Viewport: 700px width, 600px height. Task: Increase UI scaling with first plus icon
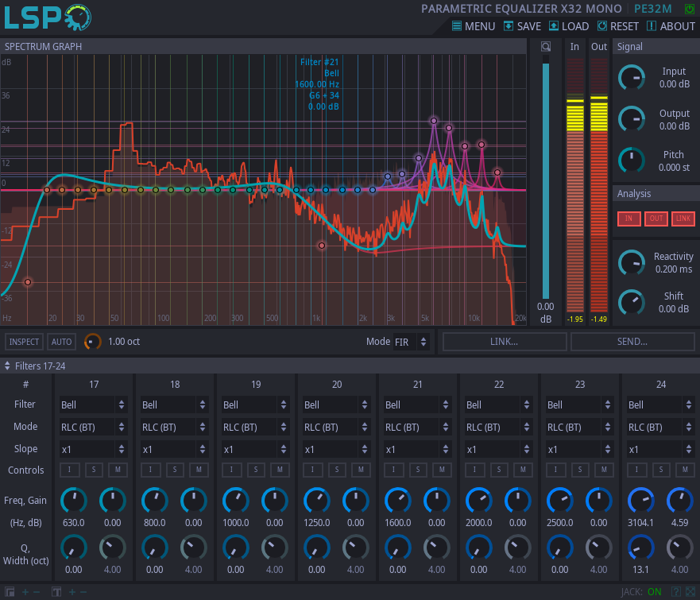[x=25, y=592]
